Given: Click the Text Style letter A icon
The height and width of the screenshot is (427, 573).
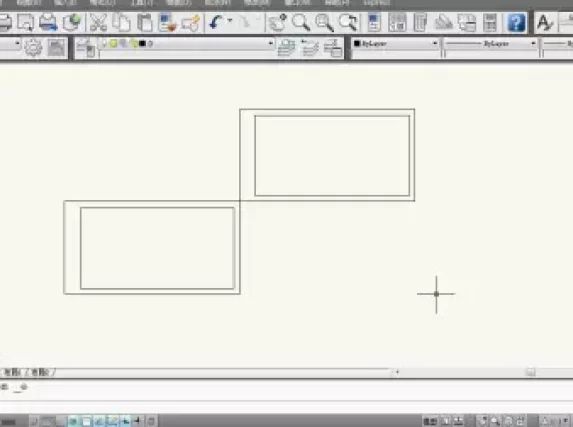Looking at the screenshot, I should (545, 23).
